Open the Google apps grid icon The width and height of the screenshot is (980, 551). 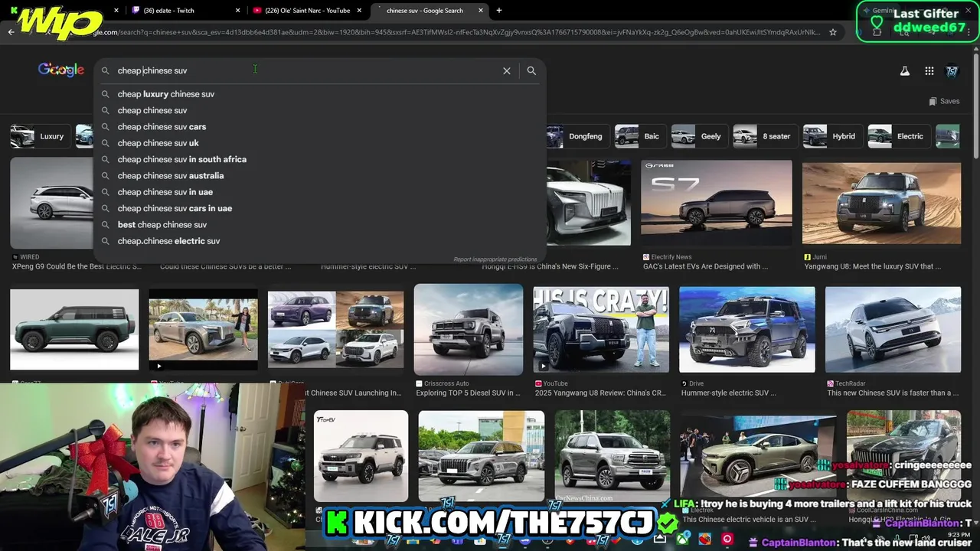coord(929,70)
